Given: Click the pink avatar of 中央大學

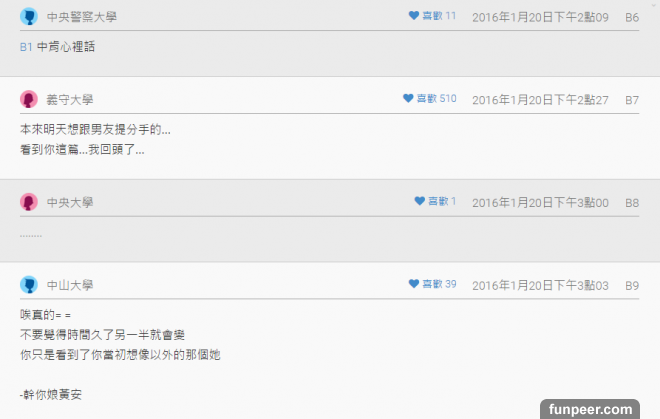Looking at the screenshot, I should [x=29, y=202].
